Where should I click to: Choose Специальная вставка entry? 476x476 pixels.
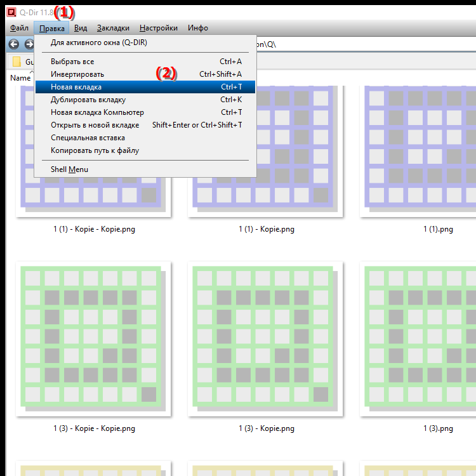tap(88, 138)
